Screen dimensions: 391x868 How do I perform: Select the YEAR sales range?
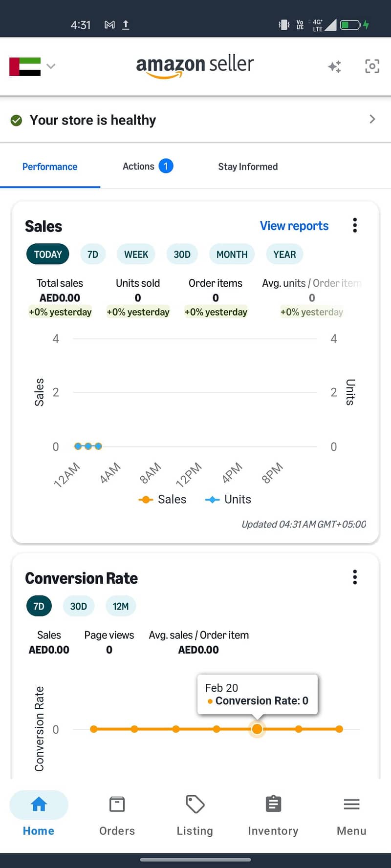coord(284,254)
